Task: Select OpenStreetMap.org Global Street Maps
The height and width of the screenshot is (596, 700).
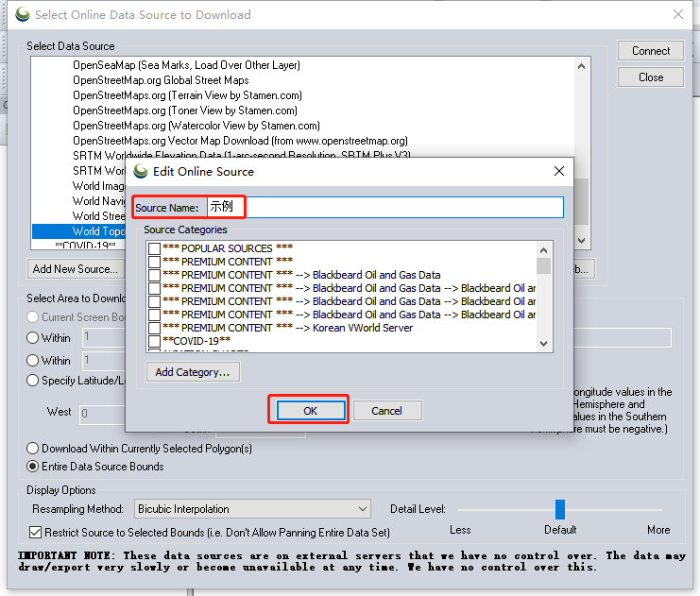Action: 161,80
